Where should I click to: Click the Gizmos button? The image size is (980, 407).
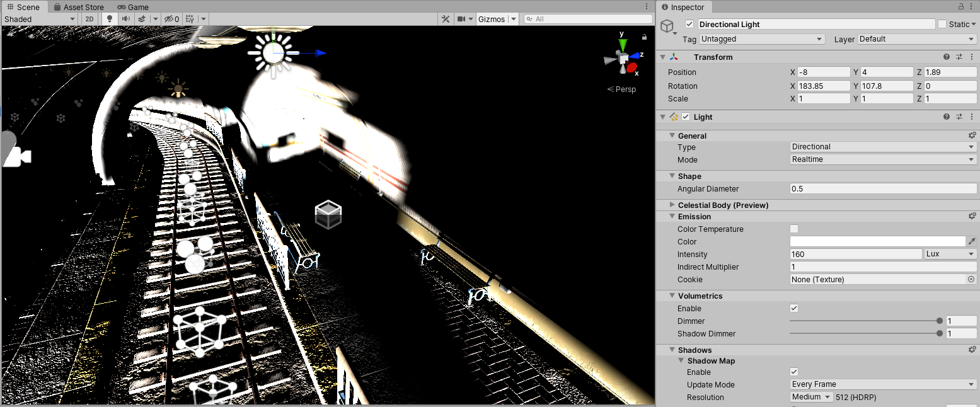(x=492, y=19)
